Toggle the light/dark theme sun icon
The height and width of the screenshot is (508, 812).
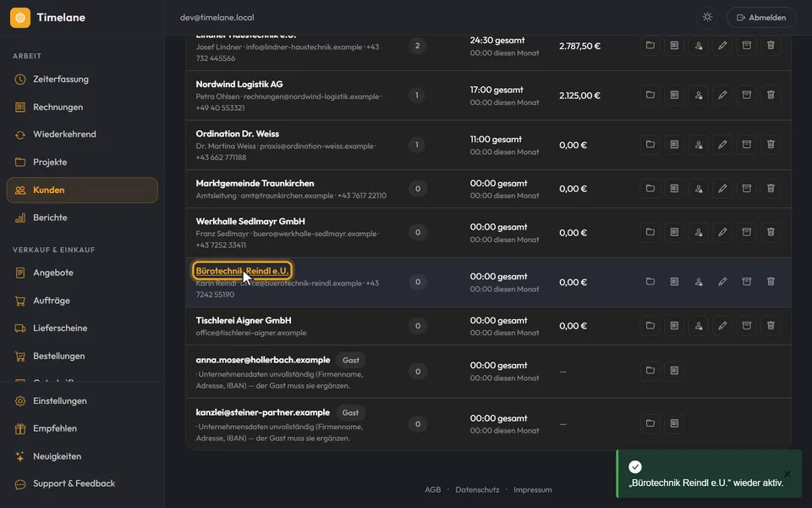pos(707,17)
